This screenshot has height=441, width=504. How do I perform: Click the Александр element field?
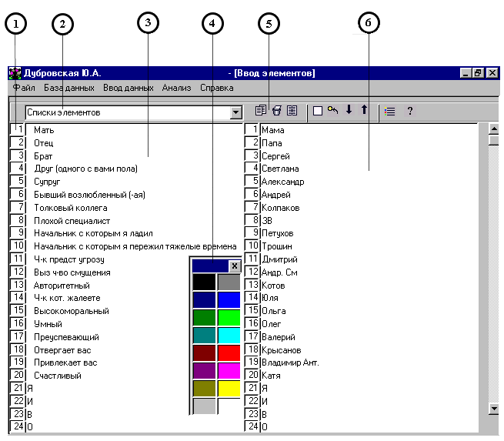click(369, 182)
